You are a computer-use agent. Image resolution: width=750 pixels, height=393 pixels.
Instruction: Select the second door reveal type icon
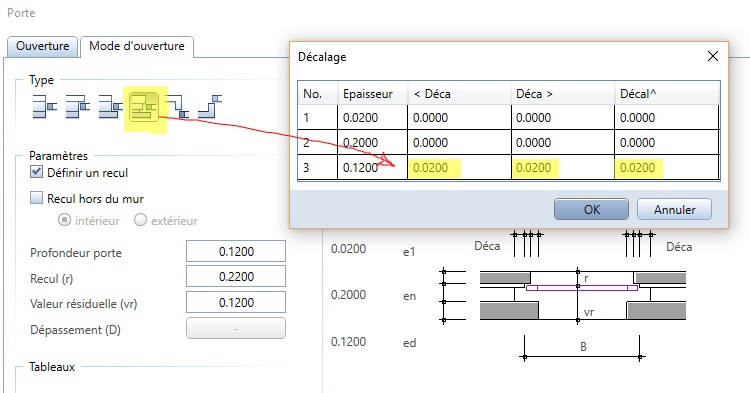(77, 106)
